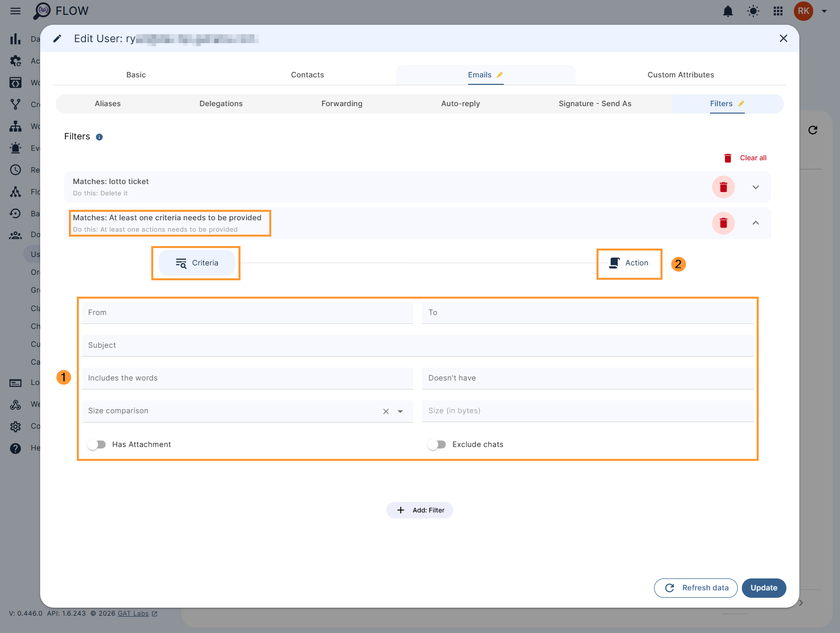The width and height of the screenshot is (840, 633).
Task: Delete the filter with no criteria
Action: click(723, 223)
